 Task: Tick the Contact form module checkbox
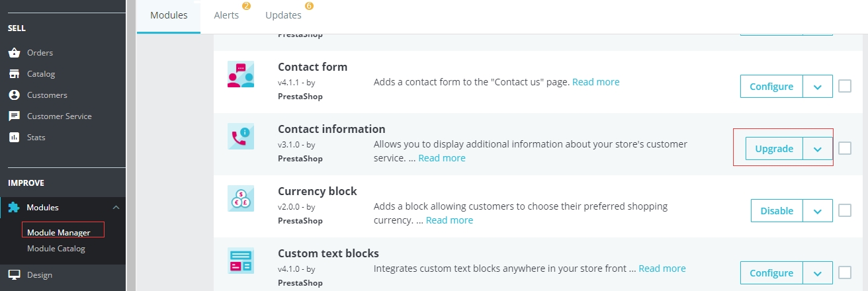tap(845, 86)
